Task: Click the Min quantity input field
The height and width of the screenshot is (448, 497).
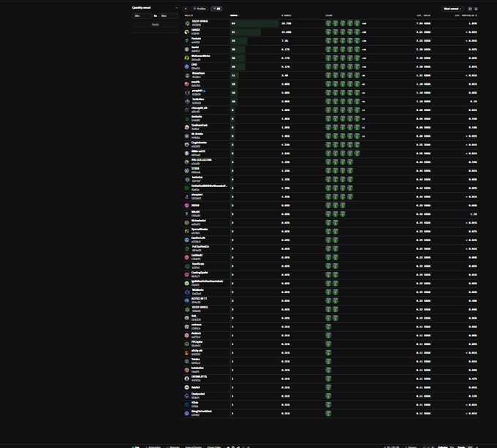Action: (141, 16)
